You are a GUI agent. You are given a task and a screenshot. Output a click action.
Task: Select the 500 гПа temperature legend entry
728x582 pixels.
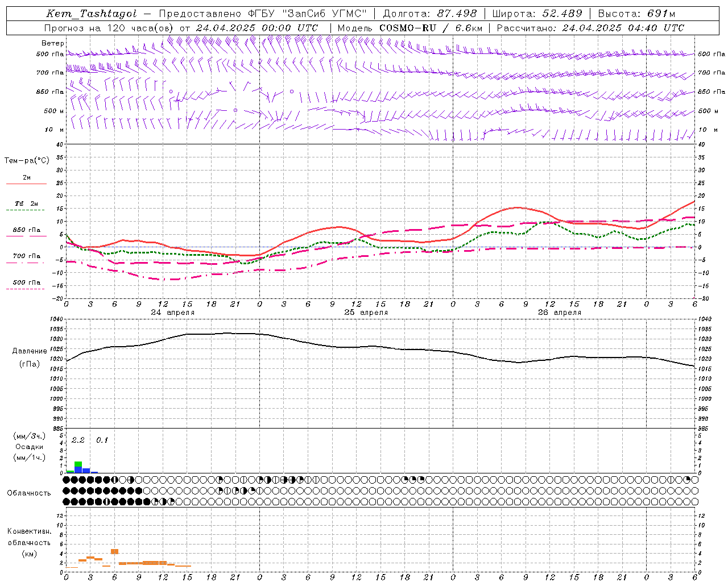26,282
